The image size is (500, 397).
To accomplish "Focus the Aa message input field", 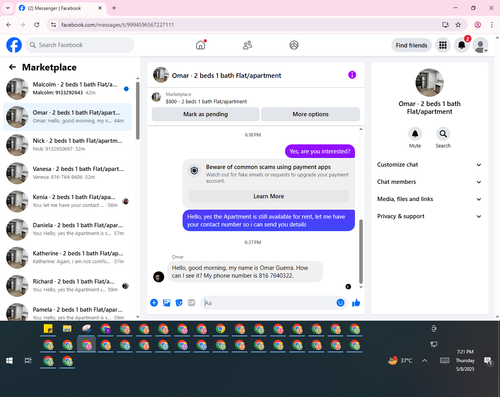I will coord(268,303).
